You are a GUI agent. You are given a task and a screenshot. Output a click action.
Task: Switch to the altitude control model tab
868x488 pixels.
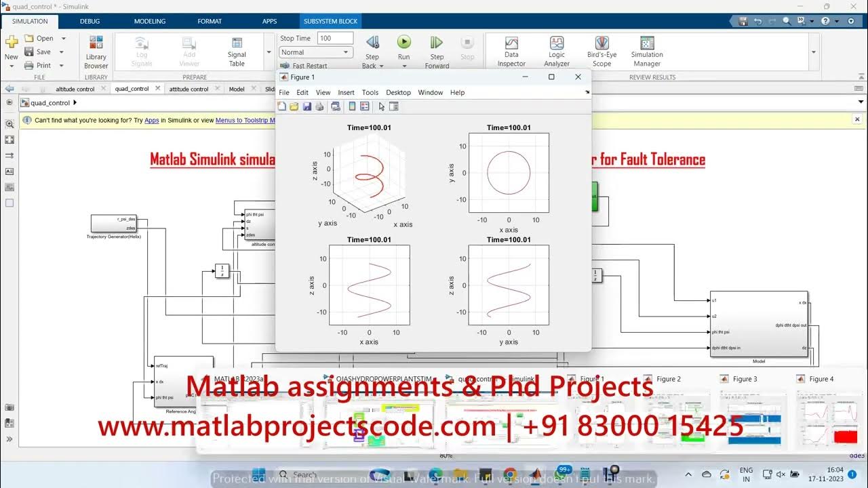click(75, 89)
